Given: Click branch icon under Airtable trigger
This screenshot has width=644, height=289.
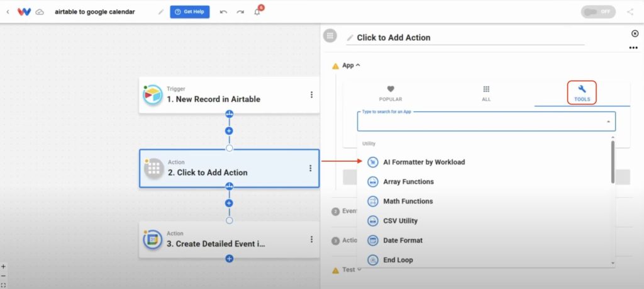Looking at the screenshot, I should (x=229, y=113).
